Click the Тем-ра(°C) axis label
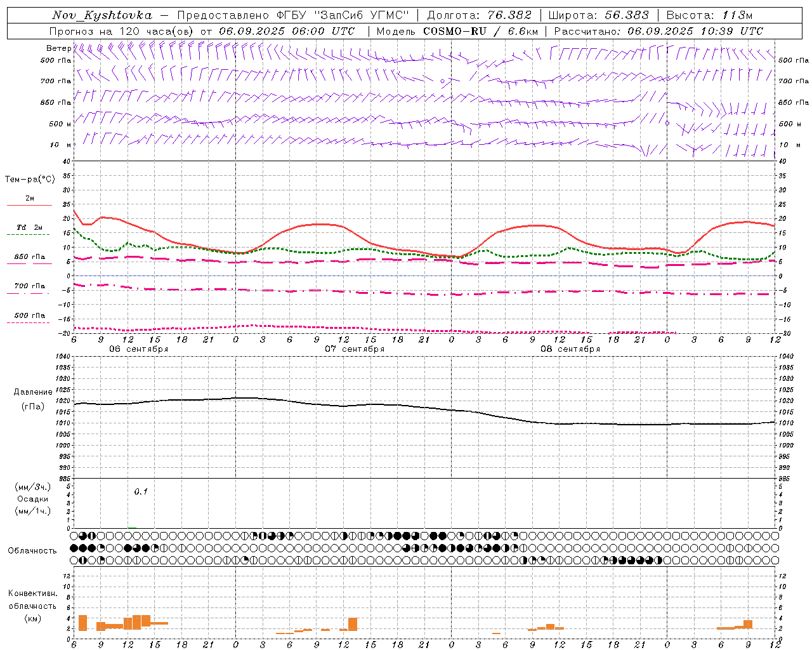The height and width of the screenshot is (650, 812). (30, 180)
